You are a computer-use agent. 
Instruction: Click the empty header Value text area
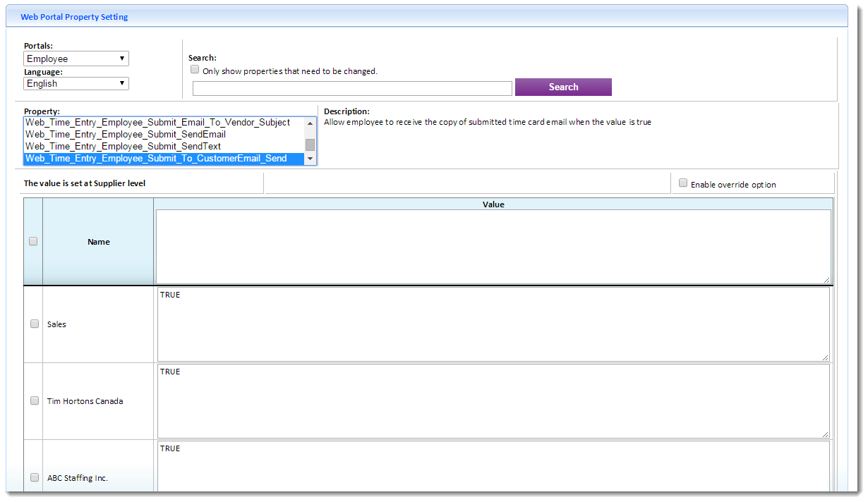[x=493, y=247]
